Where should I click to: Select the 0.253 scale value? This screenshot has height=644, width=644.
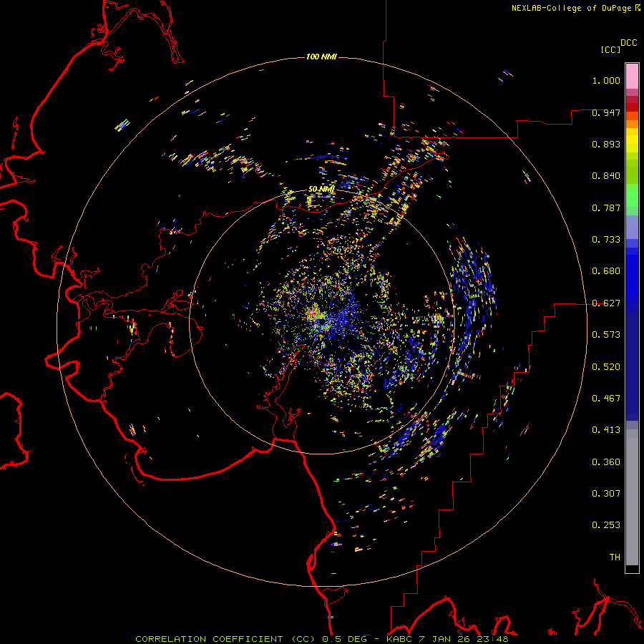pos(606,525)
